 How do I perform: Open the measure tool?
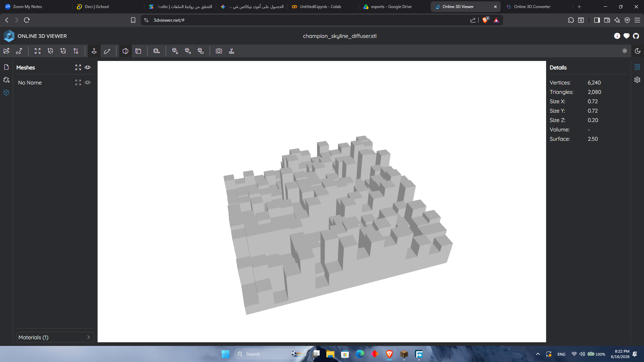(x=157, y=51)
